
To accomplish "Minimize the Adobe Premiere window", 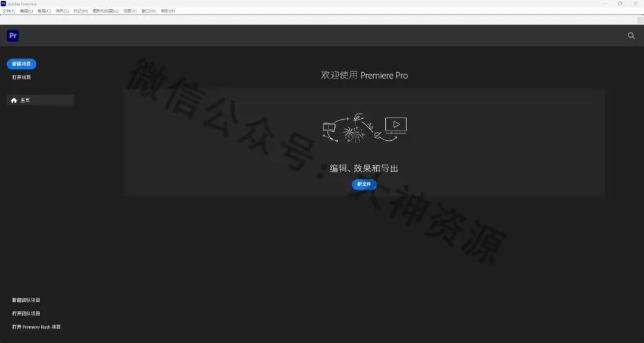I will coord(605,4).
